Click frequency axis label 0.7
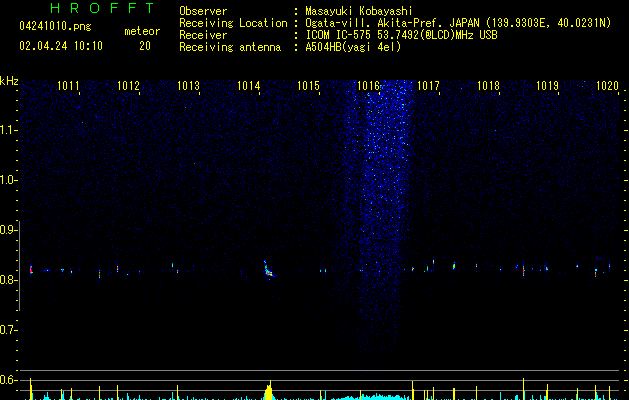Image resolution: width=629 pixels, height=400 pixels. point(8,330)
